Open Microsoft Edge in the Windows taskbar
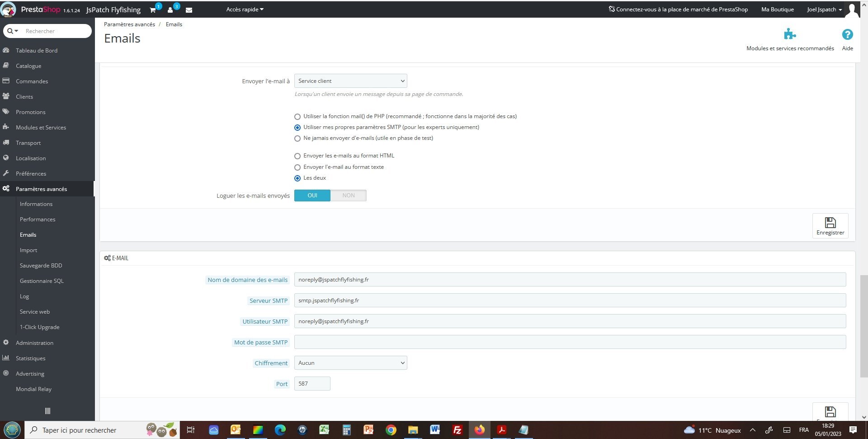 pyautogui.click(x=280, y=430)
